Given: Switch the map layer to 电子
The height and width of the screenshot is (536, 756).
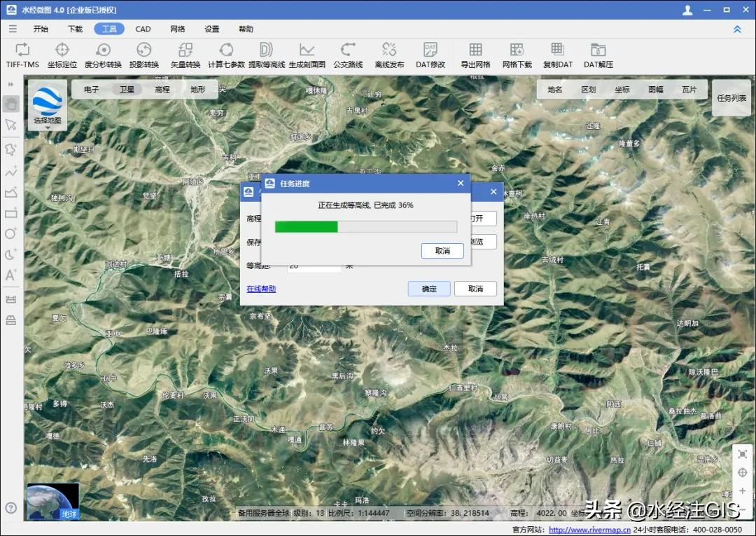Looking at the screenshot, I should 91,89.
